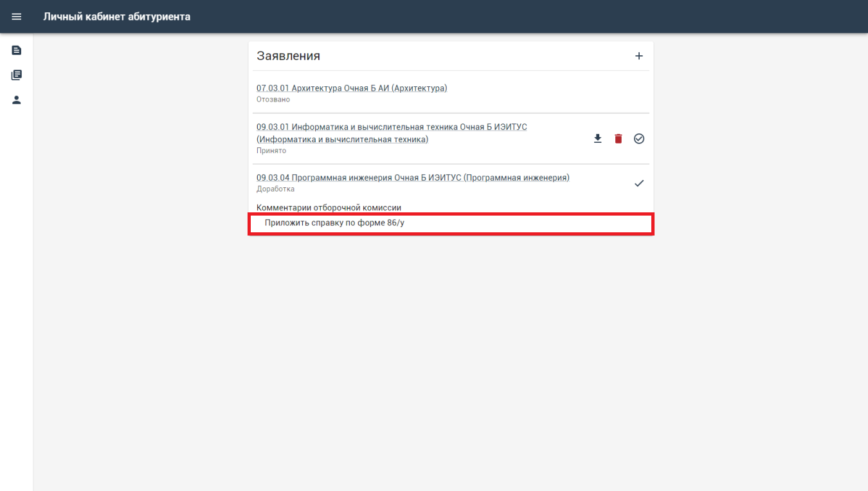Download the Информатика и вычислительная техника application

598,139
